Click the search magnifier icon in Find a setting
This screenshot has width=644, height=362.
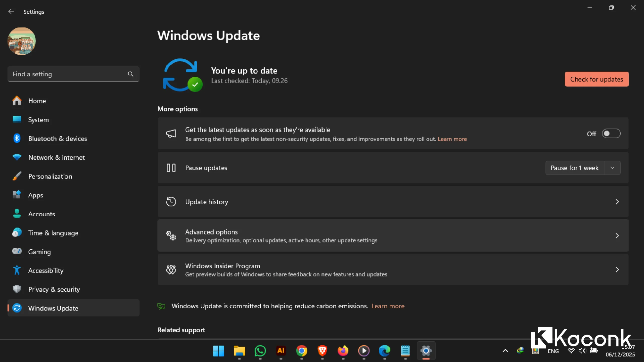pyautogui.click(x=130, y=74)
